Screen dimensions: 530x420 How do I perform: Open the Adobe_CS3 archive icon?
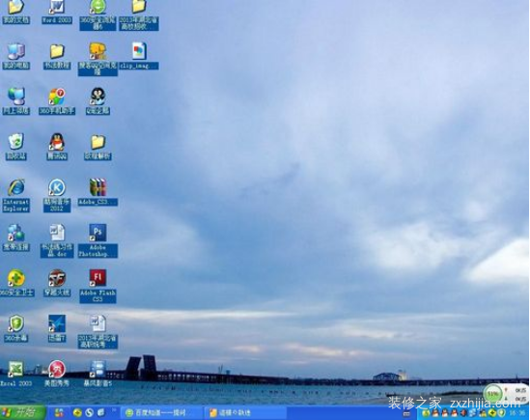pyautogui.click(x=98, y=192)
